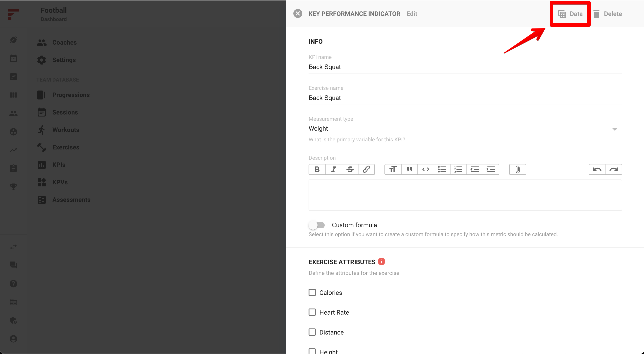Open Coaches in the sidebar
The height and width of the screenshot is (354, 644).
(x=56, y=42)
